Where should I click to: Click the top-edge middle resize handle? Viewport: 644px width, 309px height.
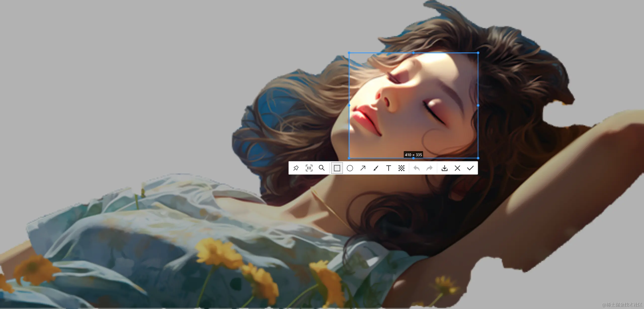click(413, 53)
